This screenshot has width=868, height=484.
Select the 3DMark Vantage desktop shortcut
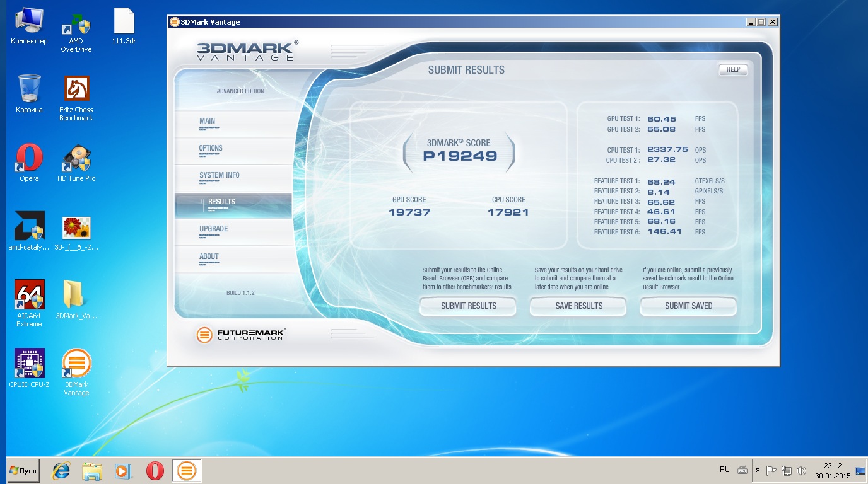(x=76, y=372)
